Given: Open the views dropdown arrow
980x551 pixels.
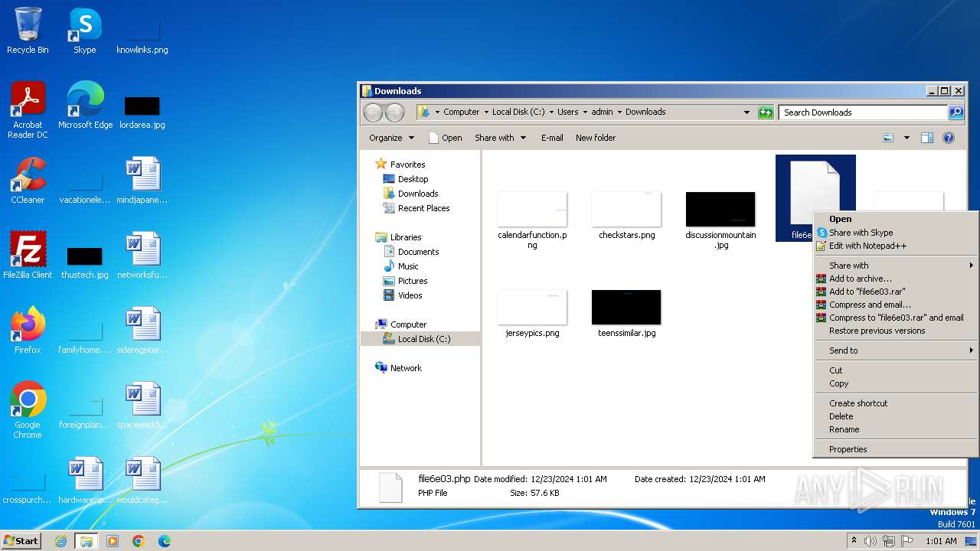Looking at the screenshot, I should click(x=906, y=138).
